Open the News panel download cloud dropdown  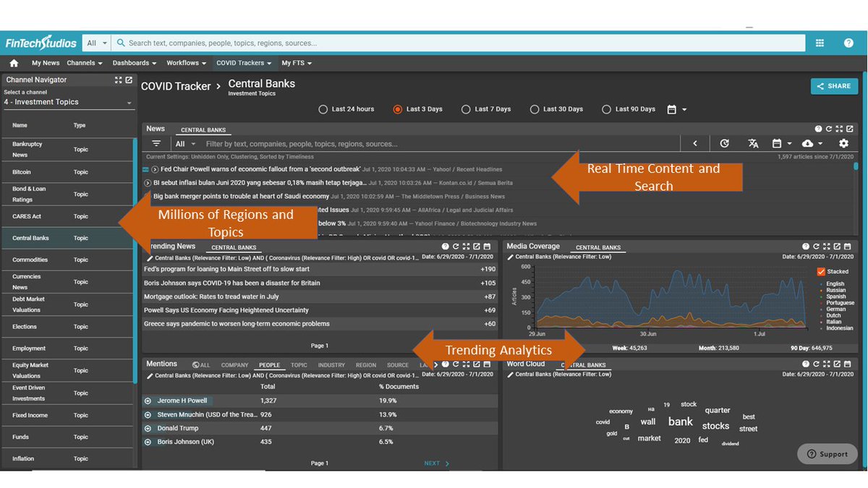click(812, 144)
